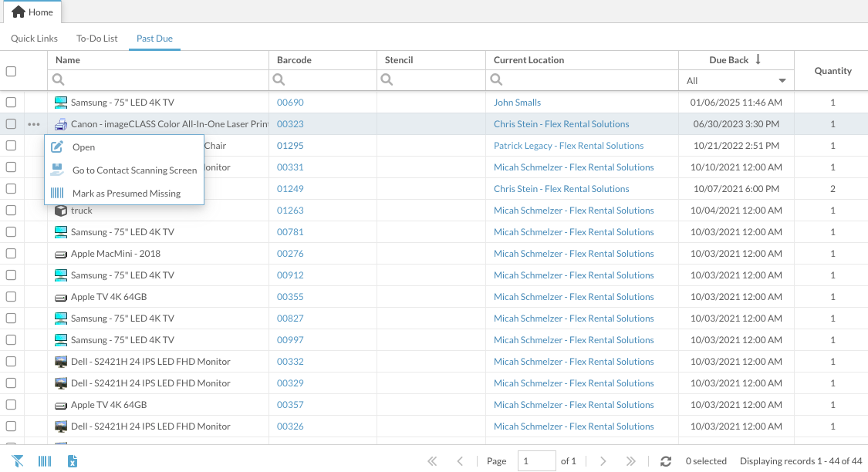The image size is (868, 472).
Task: Click the pencil icon beside Open
Action: [x=57, y=147]
